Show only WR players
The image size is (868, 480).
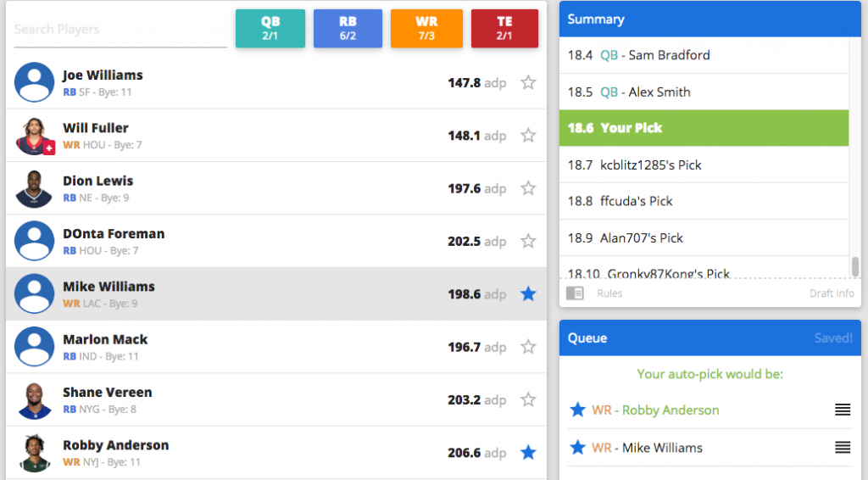[426, 29]
